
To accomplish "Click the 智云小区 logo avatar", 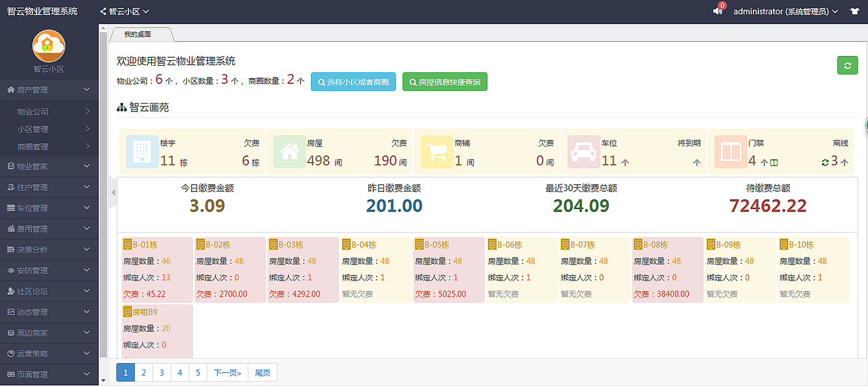I will (x=49, y=46).
